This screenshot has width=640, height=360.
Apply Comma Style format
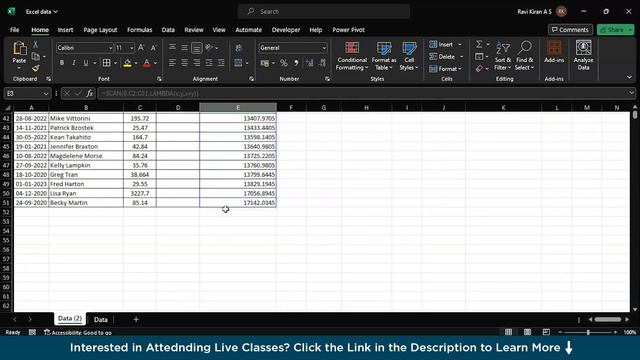296,63
